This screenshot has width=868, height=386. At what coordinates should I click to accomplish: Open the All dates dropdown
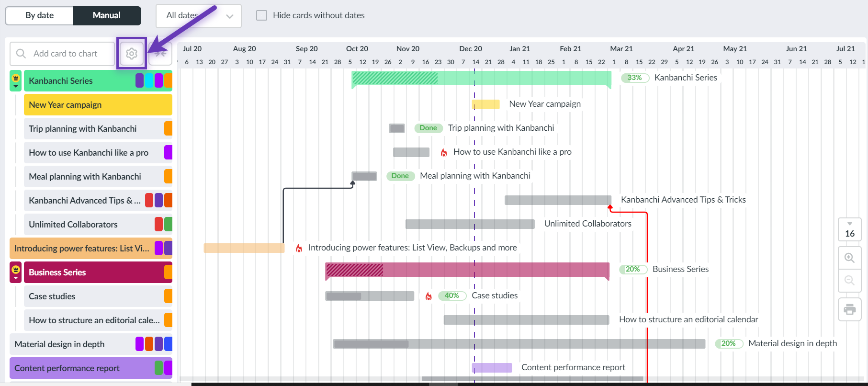coord(199,16)
